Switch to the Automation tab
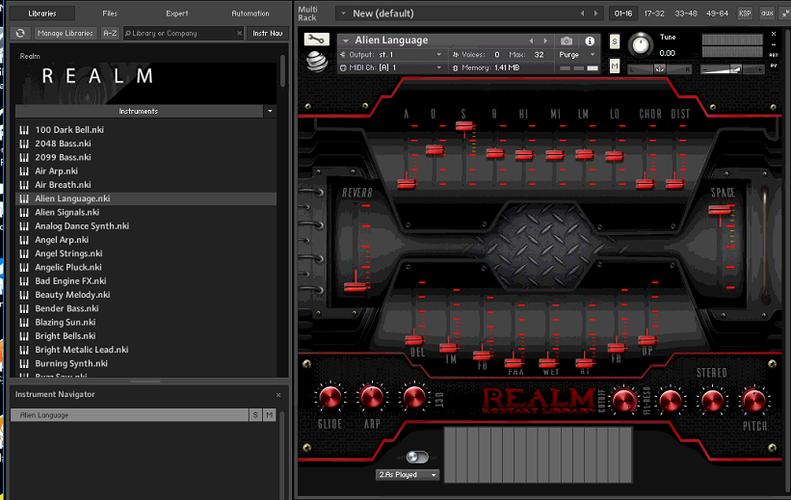Screen dimensions: 791x500 click(249, 13)
